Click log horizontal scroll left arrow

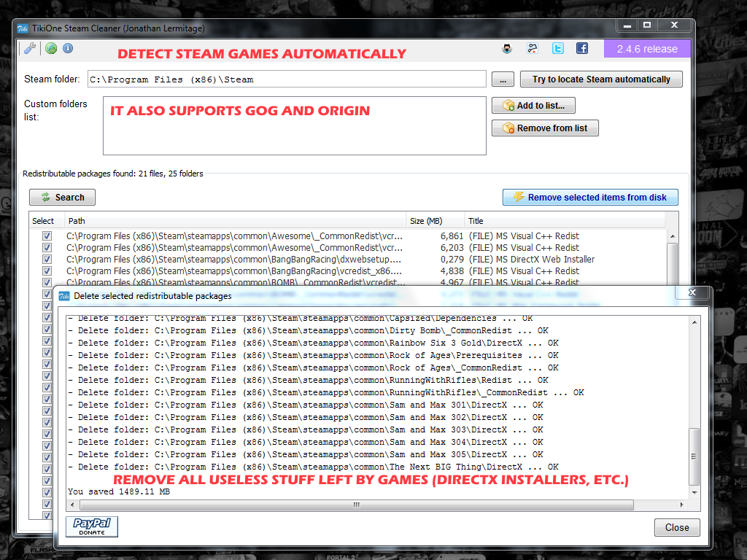(x=72, y=505)
